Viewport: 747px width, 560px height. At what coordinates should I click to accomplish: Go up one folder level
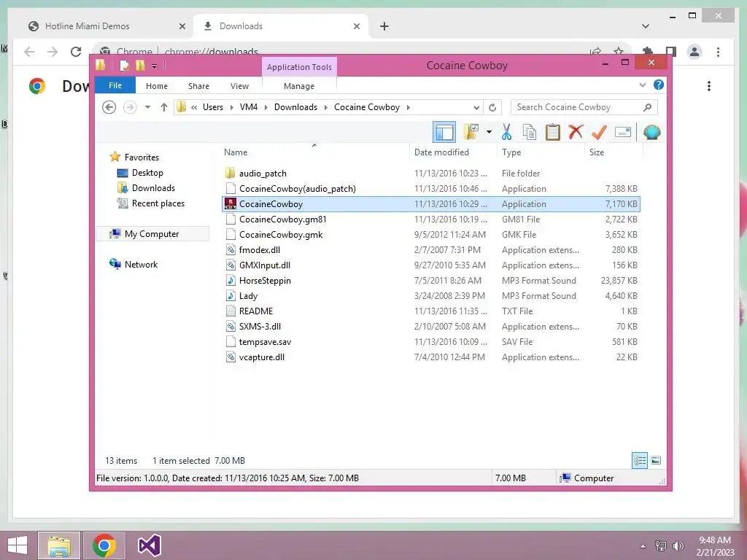[164, 107]
